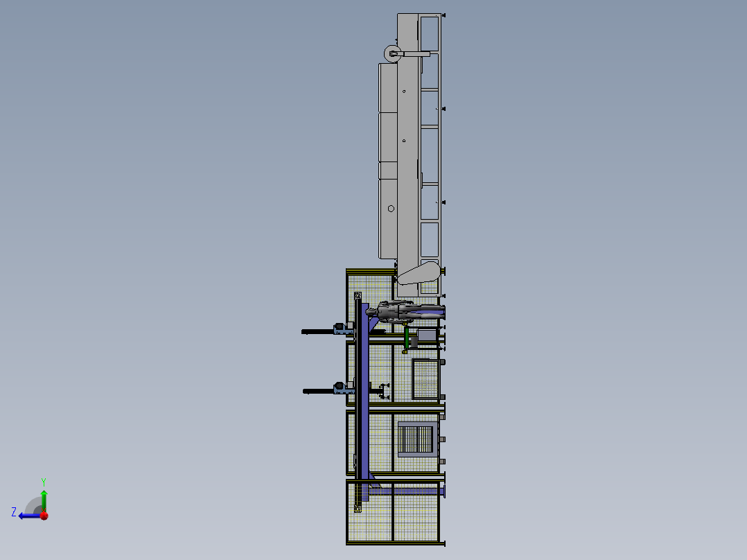
Task: Select the upper black horizontal arm on the left
Action: 318,332
